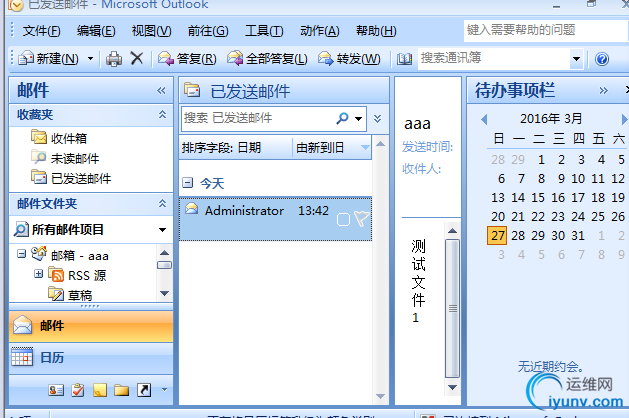Open Tasks icon in navigation bar
The height and width of the screenshot is (418, 629).
tap(78, 390)
